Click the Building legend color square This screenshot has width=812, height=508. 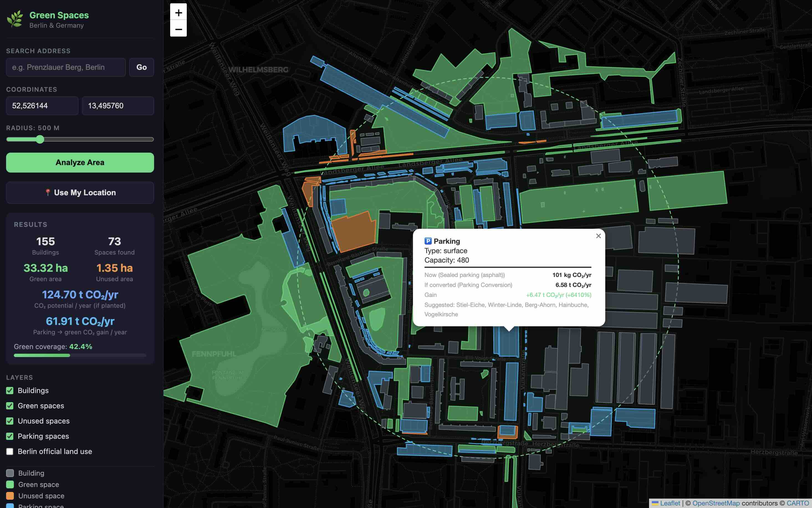(x=10, y=473)
